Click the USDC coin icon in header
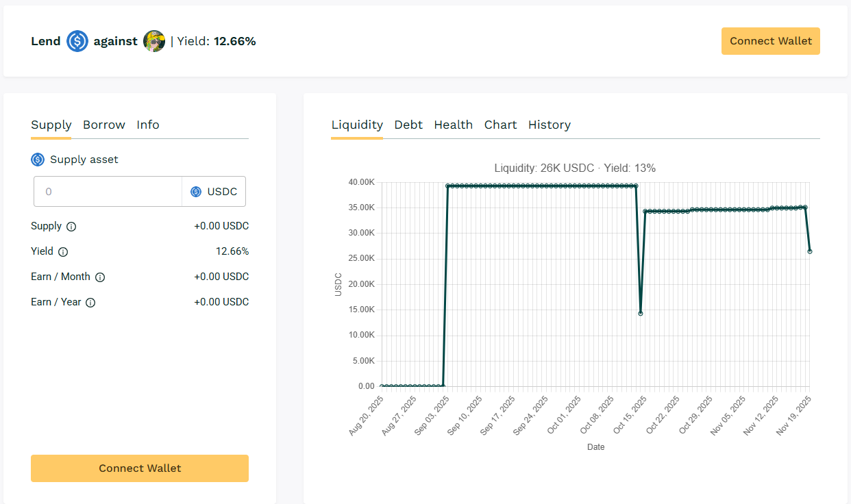 (x=77, y=42)
